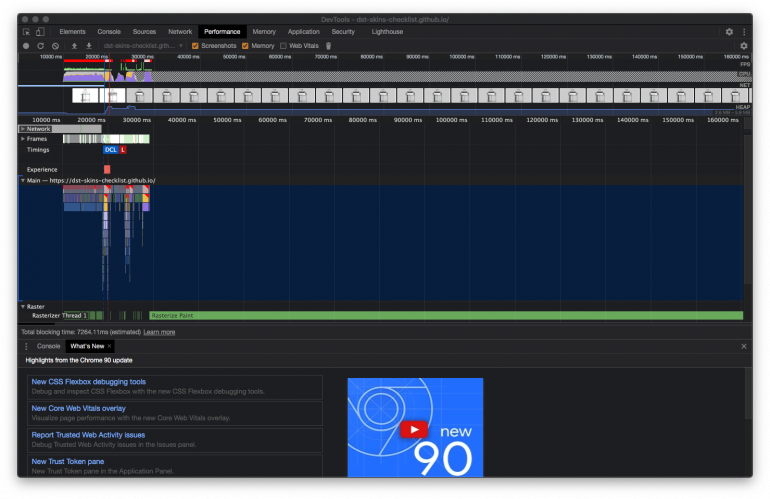Viewport: 770px width, 499px height.
Task: Expand the Frames track
Action: click(23, 138)
